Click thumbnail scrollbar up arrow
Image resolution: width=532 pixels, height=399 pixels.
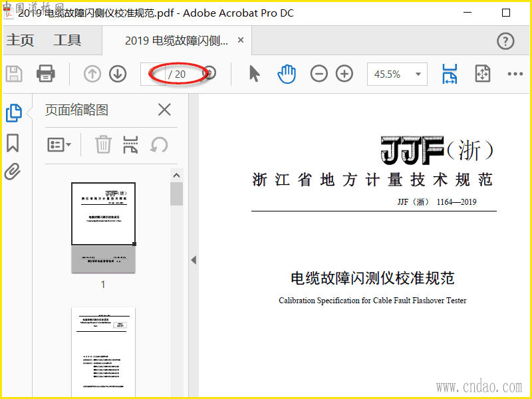click(x=176, y=176)
